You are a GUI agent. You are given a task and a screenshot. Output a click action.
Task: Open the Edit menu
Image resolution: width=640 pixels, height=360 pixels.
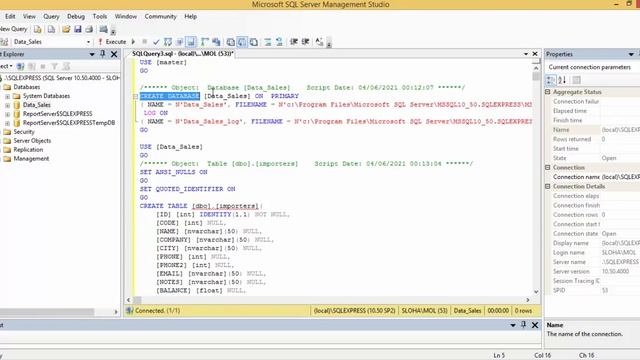(10, 16)
